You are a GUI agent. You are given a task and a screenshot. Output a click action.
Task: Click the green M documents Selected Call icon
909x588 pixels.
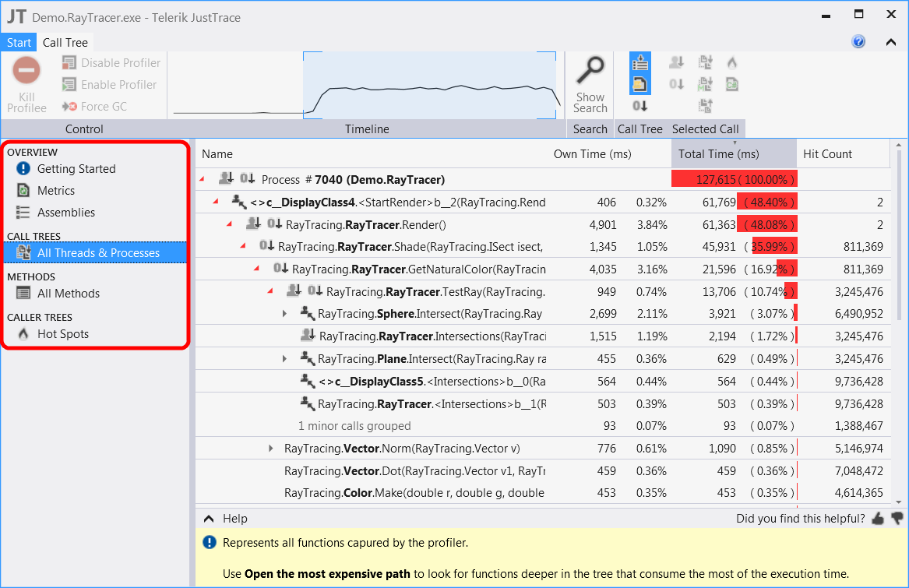(x=705, y=84)
